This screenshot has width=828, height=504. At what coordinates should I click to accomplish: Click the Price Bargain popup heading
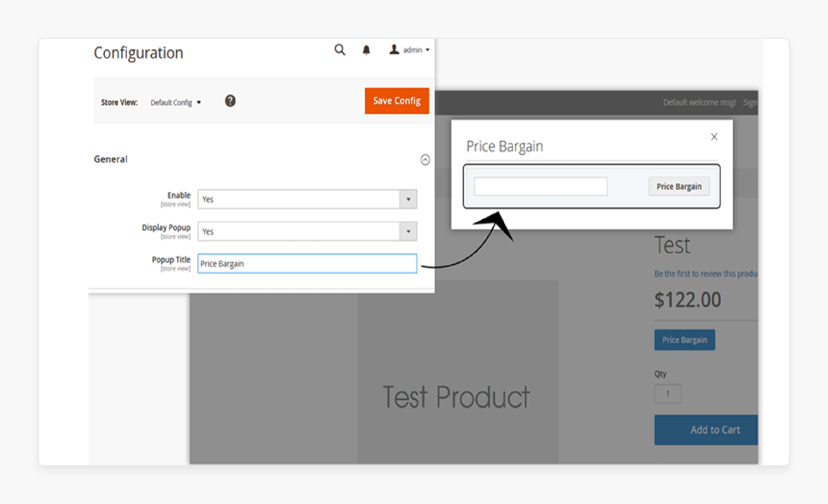[x=505, y=147]
